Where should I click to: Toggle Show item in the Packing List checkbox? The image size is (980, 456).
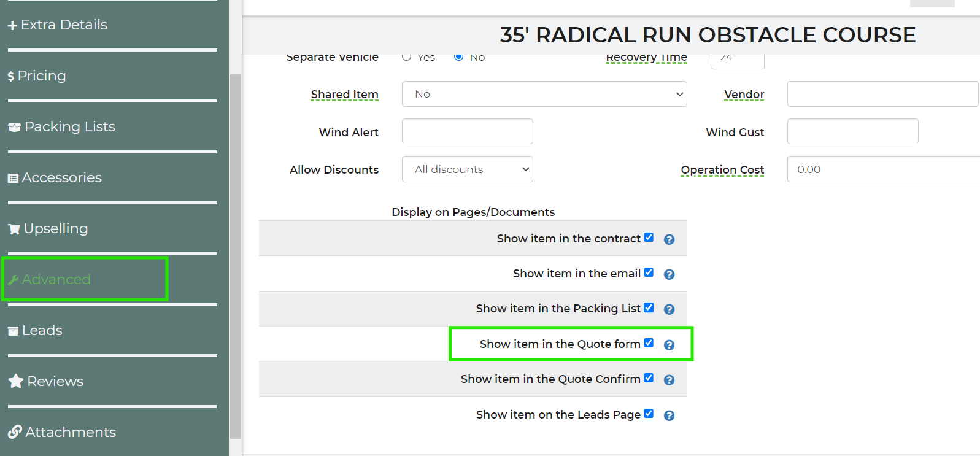click(x=649, y=307)
